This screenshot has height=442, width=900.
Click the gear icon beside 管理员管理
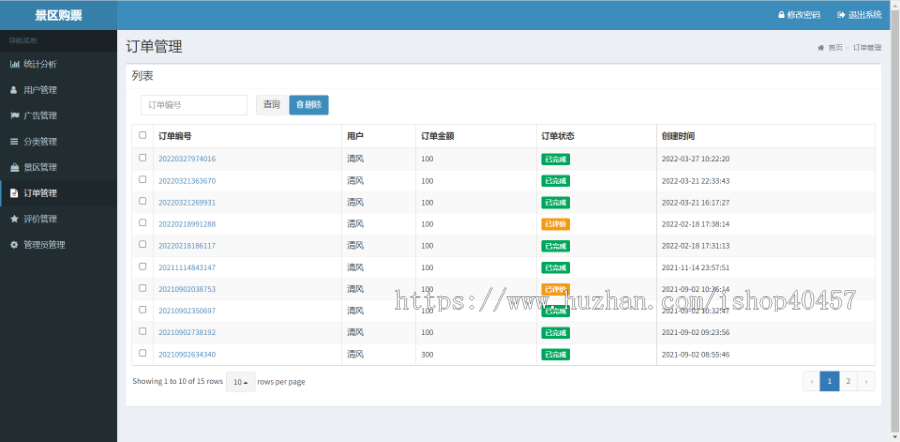(x=14, y=245)
